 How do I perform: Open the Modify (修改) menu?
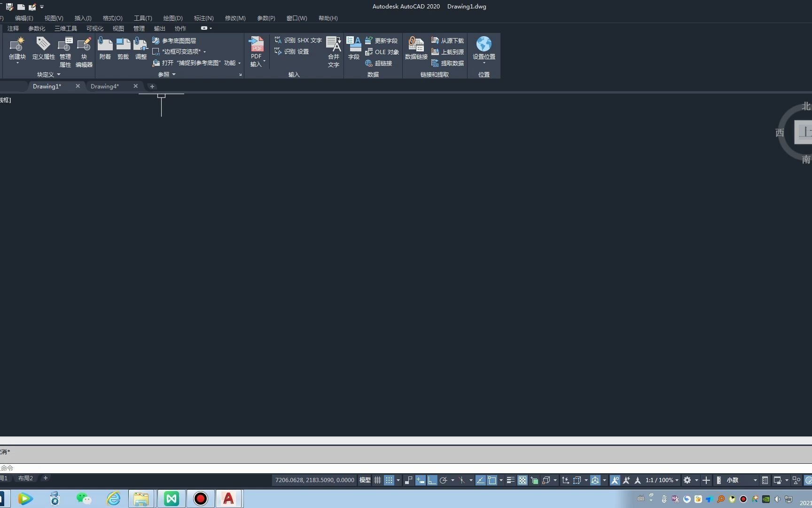click(x=235, y=18)
